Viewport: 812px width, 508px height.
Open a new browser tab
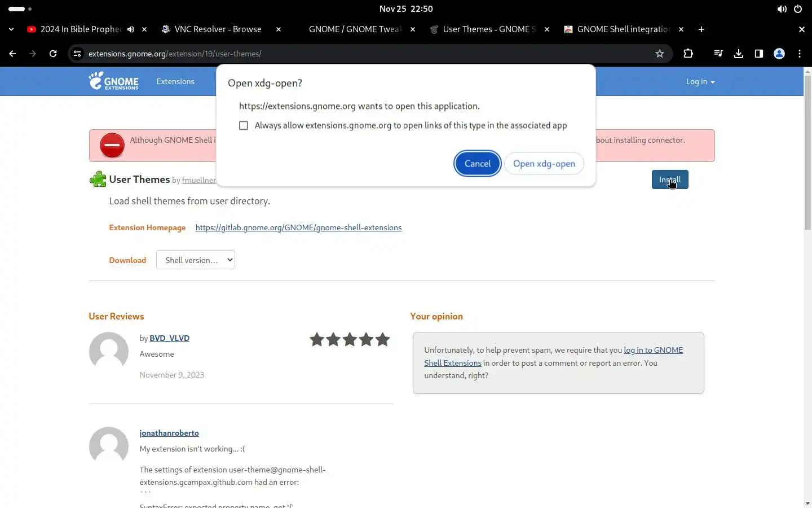tap(701, 29)
